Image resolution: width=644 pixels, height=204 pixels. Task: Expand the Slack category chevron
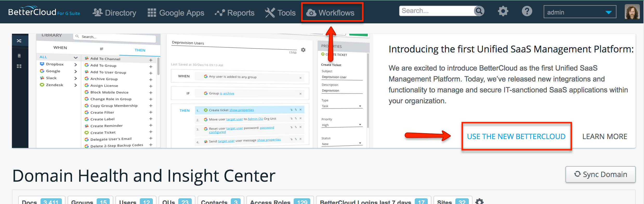click(76, 78)
